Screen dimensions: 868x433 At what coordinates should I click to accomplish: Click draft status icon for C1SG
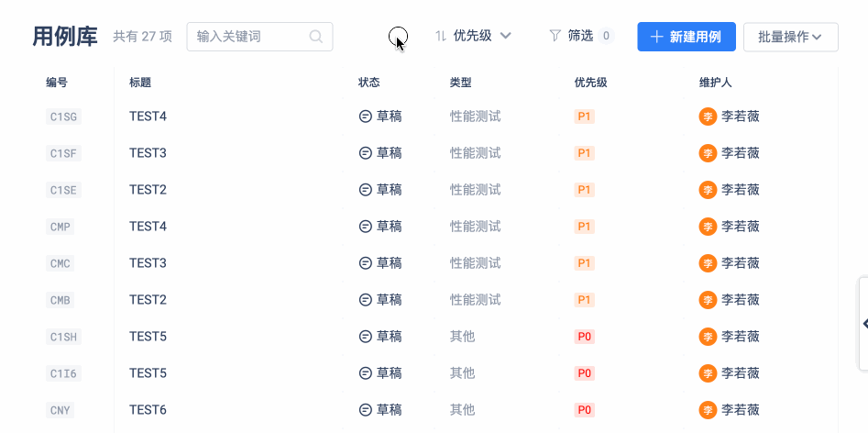[365, 117]
